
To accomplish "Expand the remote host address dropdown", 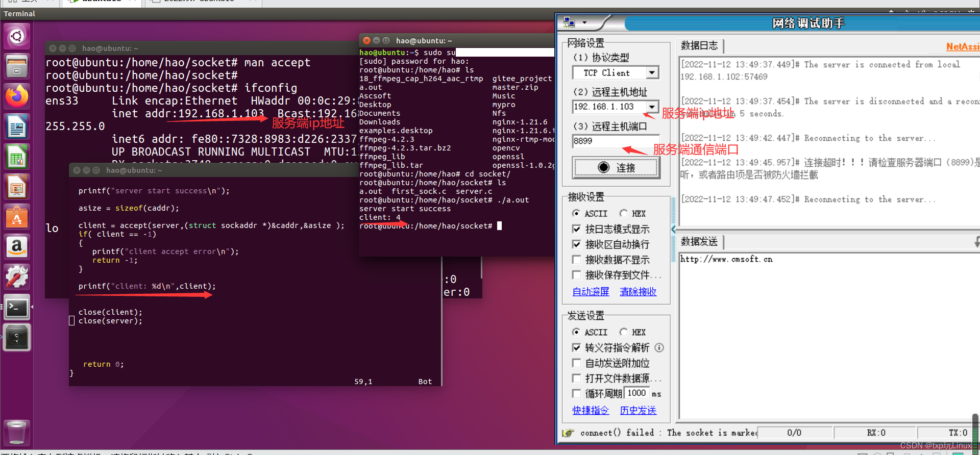I will tap(652, 107).
